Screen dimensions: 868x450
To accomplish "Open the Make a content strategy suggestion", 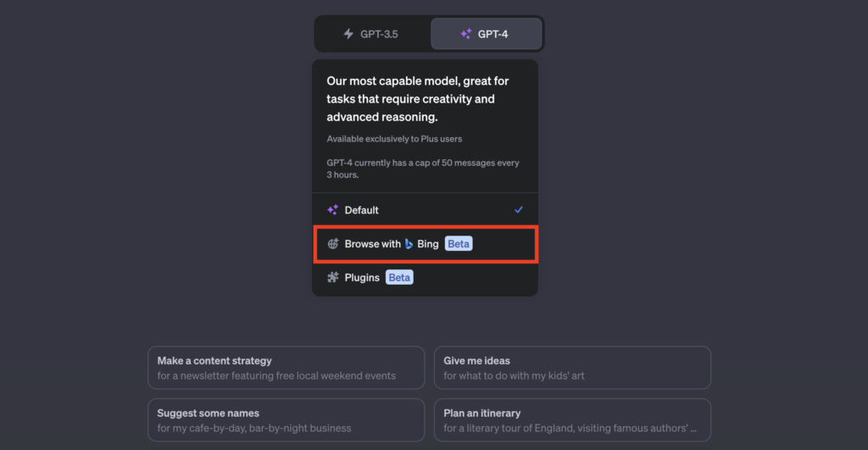I will pyautogui.click(x=287, y=368).
